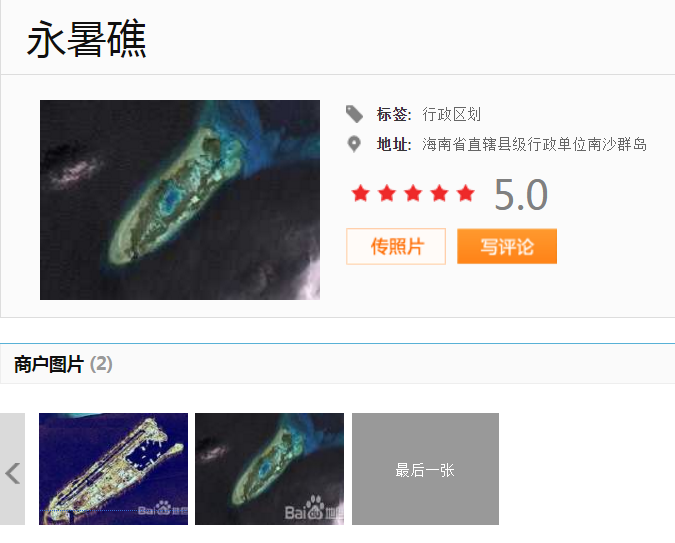Click the 商户图片 section header
The width and height of the screenshot is (675, 543).
click(49, 364)
